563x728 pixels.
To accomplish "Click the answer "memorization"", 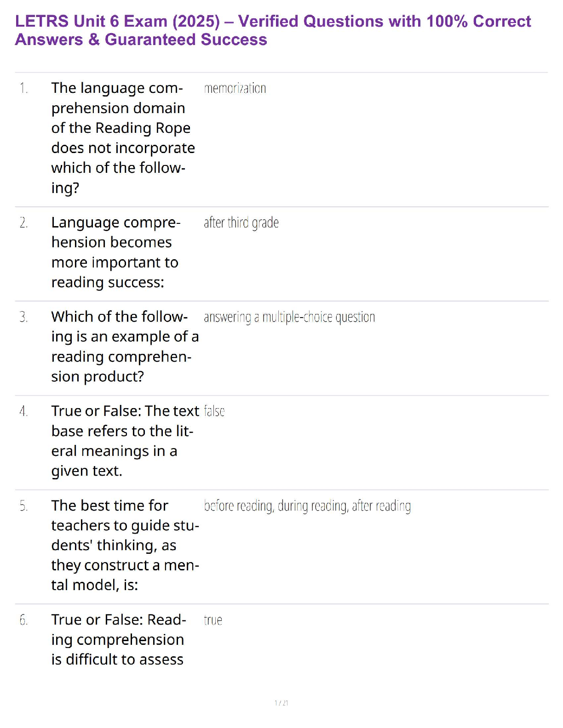I will pos(235,88).
